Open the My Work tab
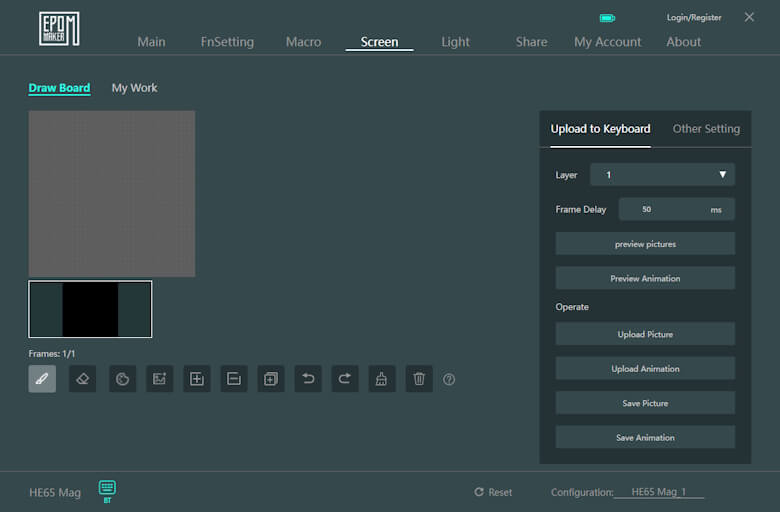Image resolution: width=780 pixels, height=512 pixels. [x=134, y=88]
